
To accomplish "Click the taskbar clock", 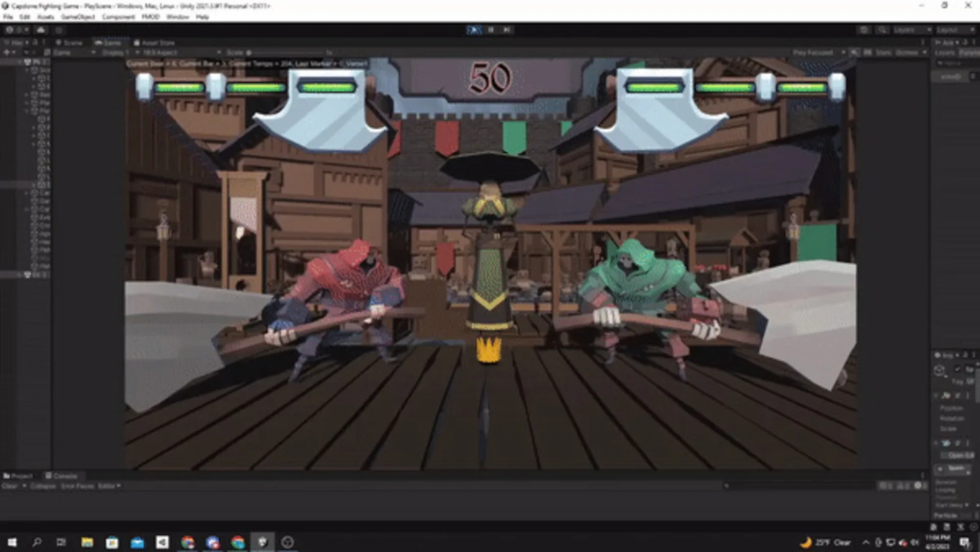I will [x=938, y=542].
